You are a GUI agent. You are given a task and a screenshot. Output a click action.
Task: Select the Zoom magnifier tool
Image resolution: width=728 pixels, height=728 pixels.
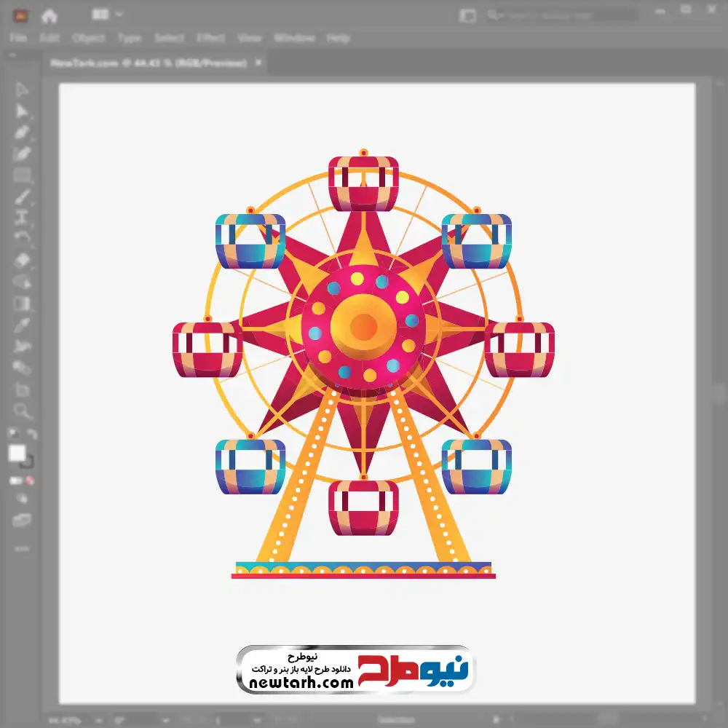22,411
